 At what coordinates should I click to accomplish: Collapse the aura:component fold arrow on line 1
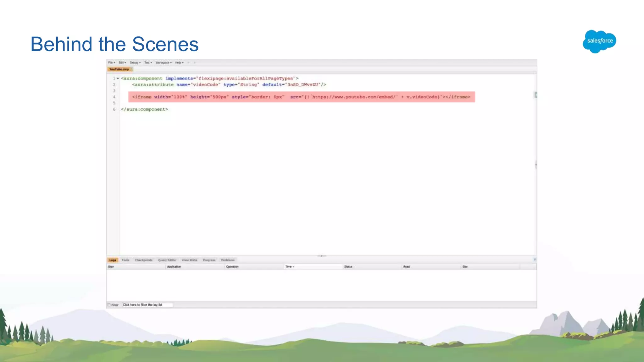click(118, 78)
